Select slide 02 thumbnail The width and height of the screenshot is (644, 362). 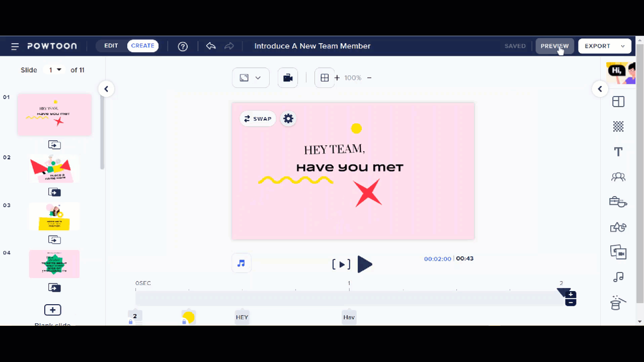[54, 169]
